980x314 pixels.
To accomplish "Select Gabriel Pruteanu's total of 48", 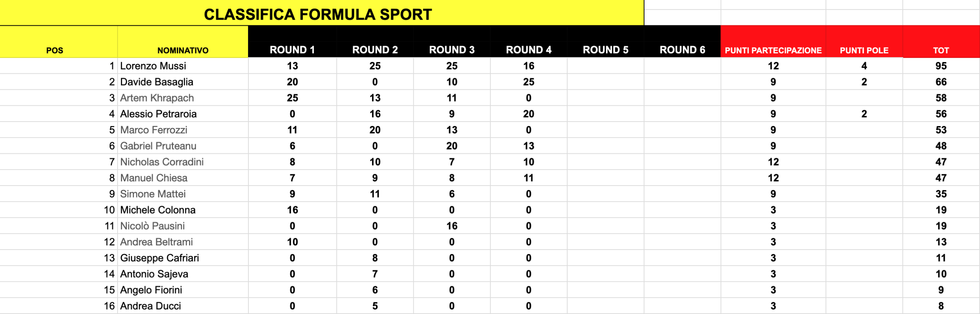I will click(x=941, y=146).
